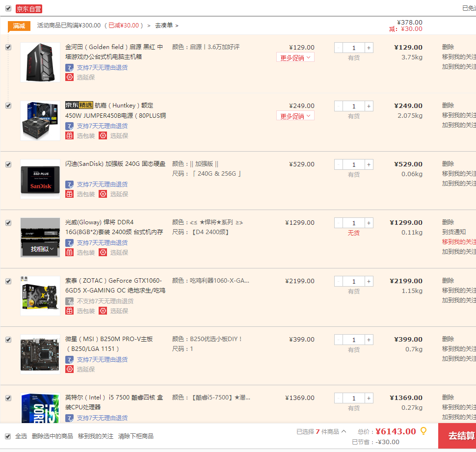
Task: Click the 选延保 icon under SanDisk SSD
Action: click(103, 194)
